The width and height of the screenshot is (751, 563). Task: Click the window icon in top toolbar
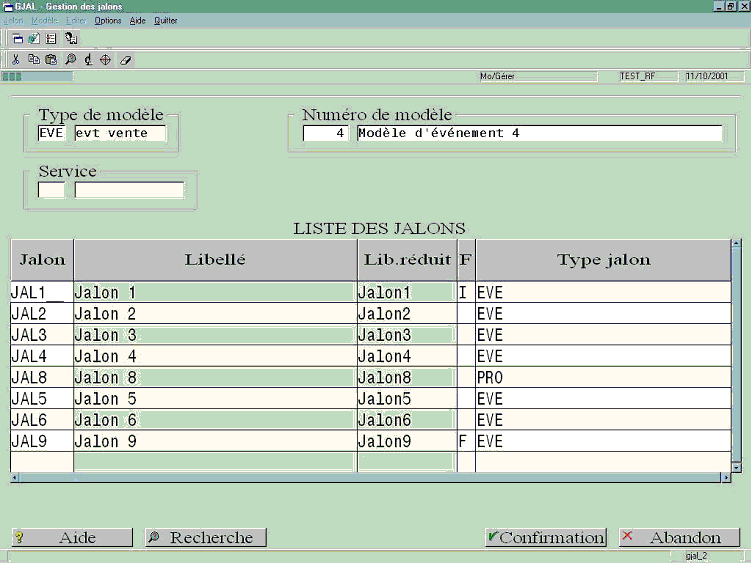(x=18, y=38)
